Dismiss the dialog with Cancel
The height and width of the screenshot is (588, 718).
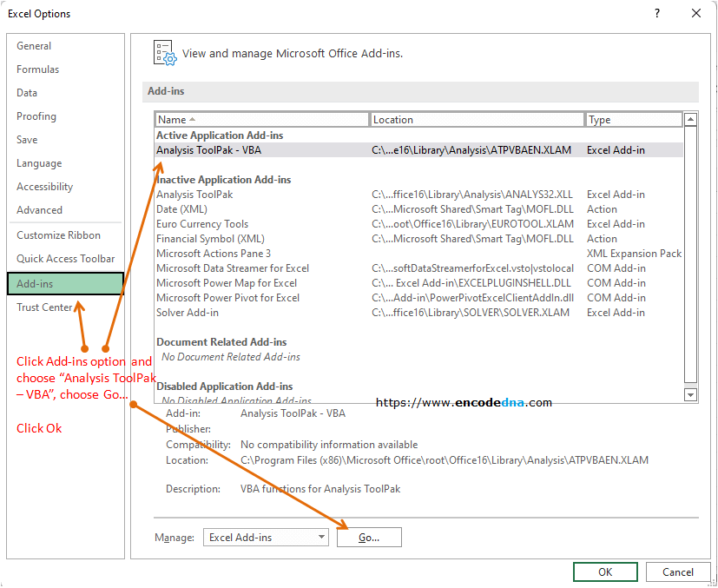click(678, 571)
